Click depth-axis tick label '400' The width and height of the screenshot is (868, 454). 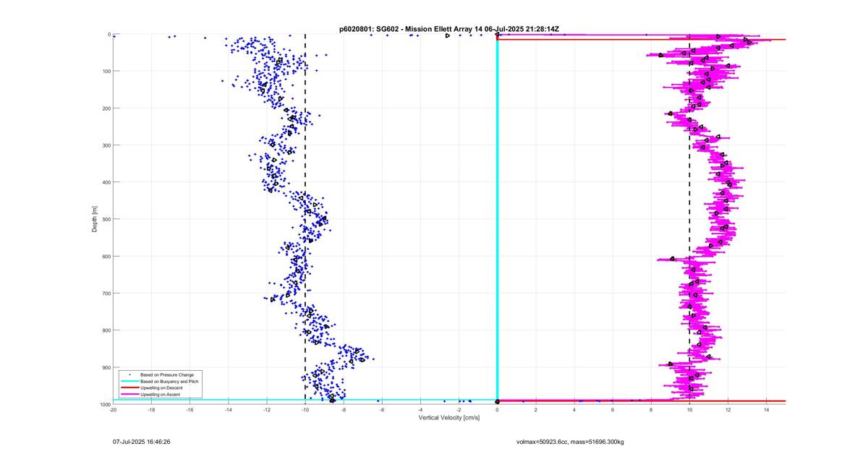[105, 182]
